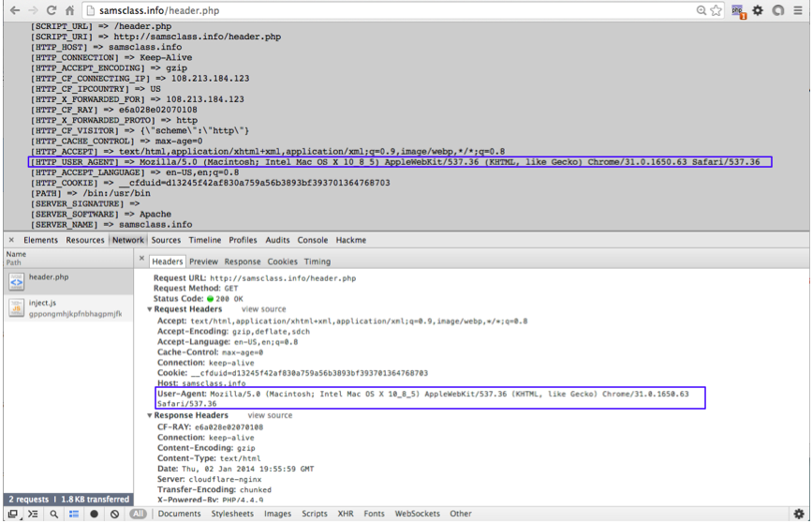Switch to the Preview sub-tab
The width and height of the screenshot is (812, 523).
[x=203, y=261]
